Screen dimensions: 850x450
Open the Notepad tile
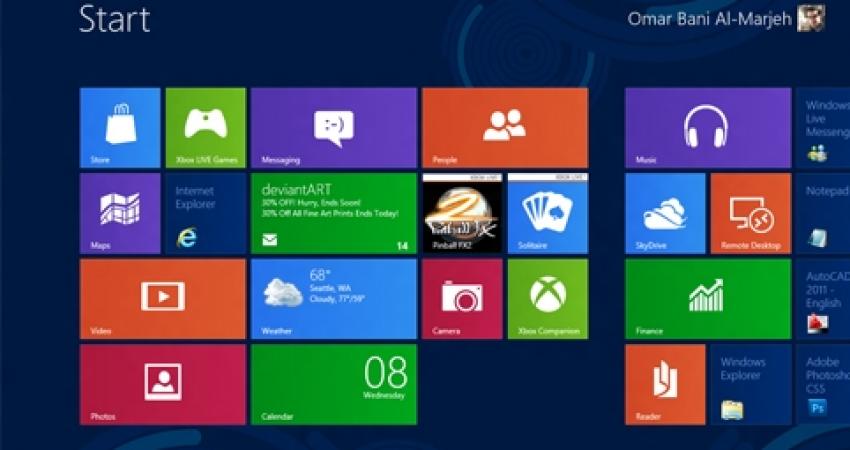tap(823, 213)
